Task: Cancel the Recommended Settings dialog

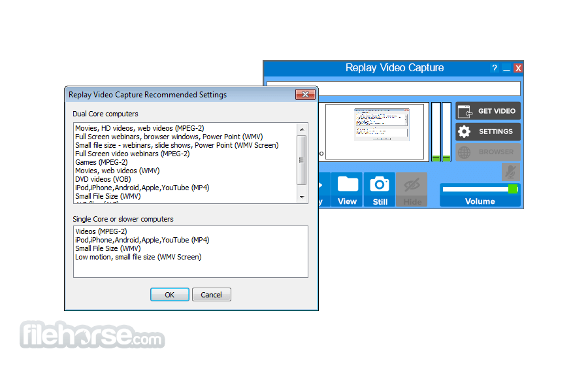Action: [212, 295]
